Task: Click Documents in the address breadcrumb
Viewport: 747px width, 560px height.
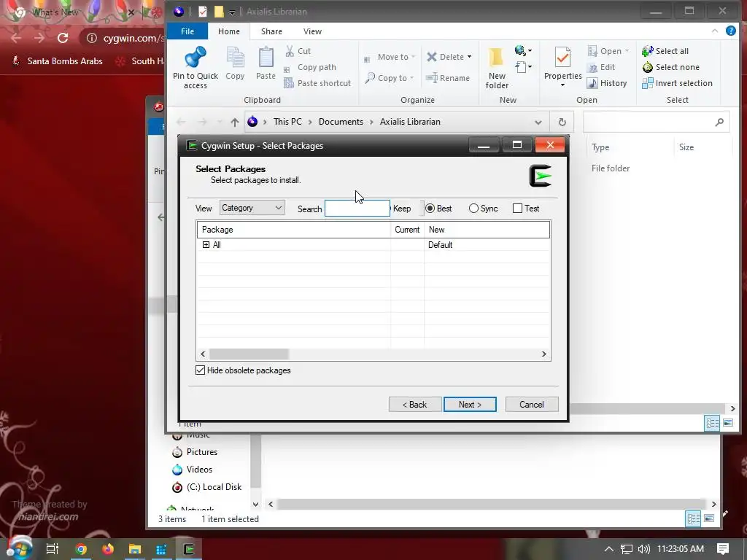Action: click(x=341, y=122)
